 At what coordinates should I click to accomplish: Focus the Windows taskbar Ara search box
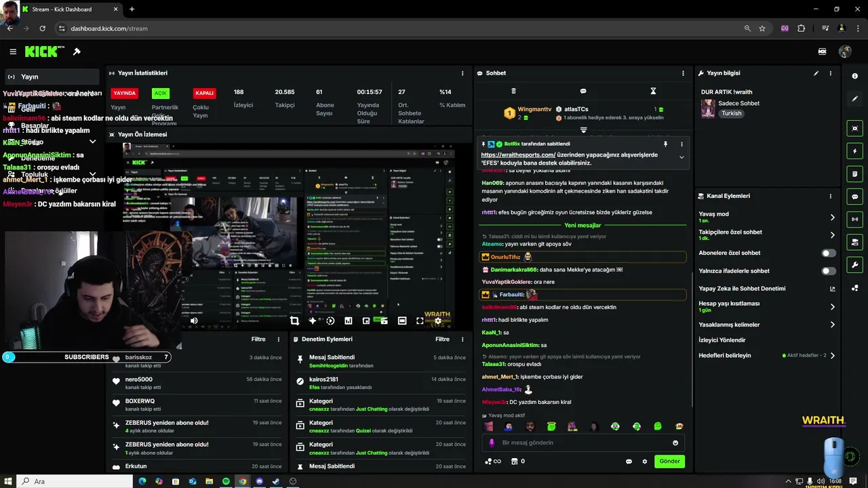point(74,481)
